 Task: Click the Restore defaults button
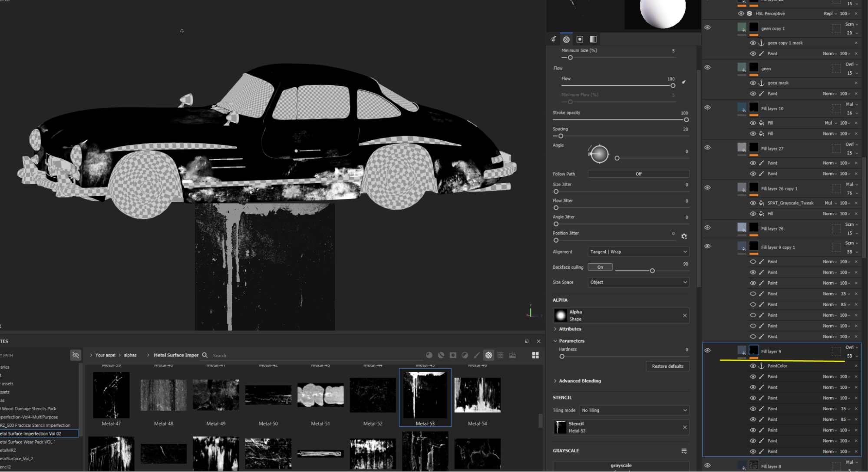pyautogui.click(x=667, y=366)
